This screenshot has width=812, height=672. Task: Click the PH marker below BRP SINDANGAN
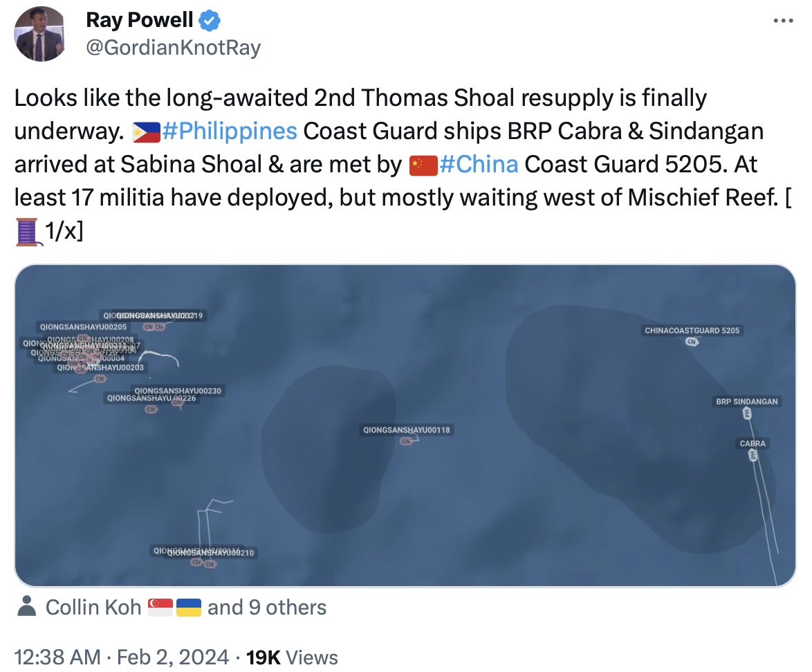pos(747,414)
